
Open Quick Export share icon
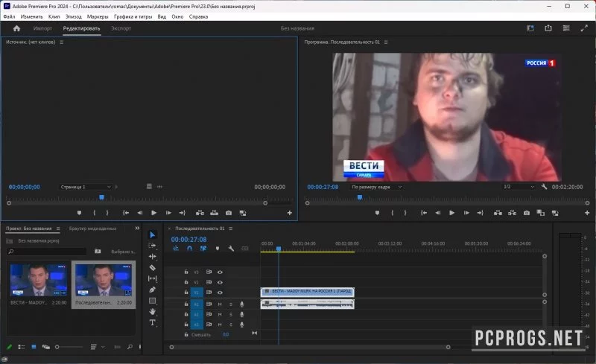548,28
